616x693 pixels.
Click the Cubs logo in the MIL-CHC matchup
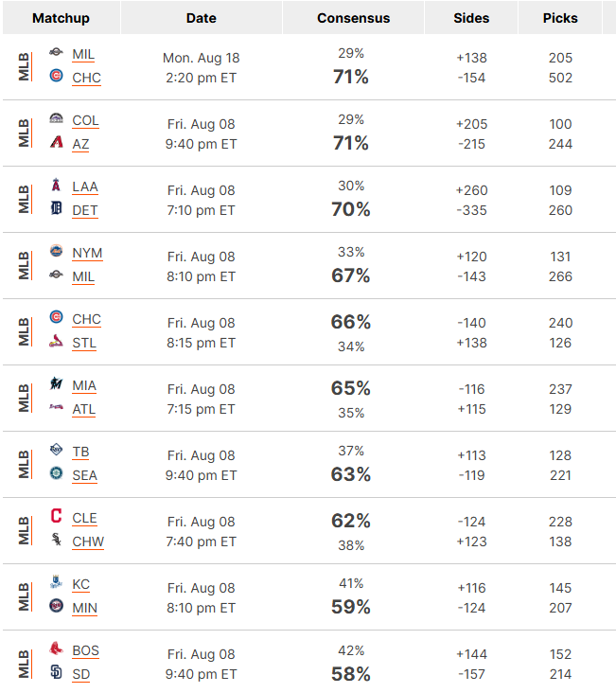(56, 76)
